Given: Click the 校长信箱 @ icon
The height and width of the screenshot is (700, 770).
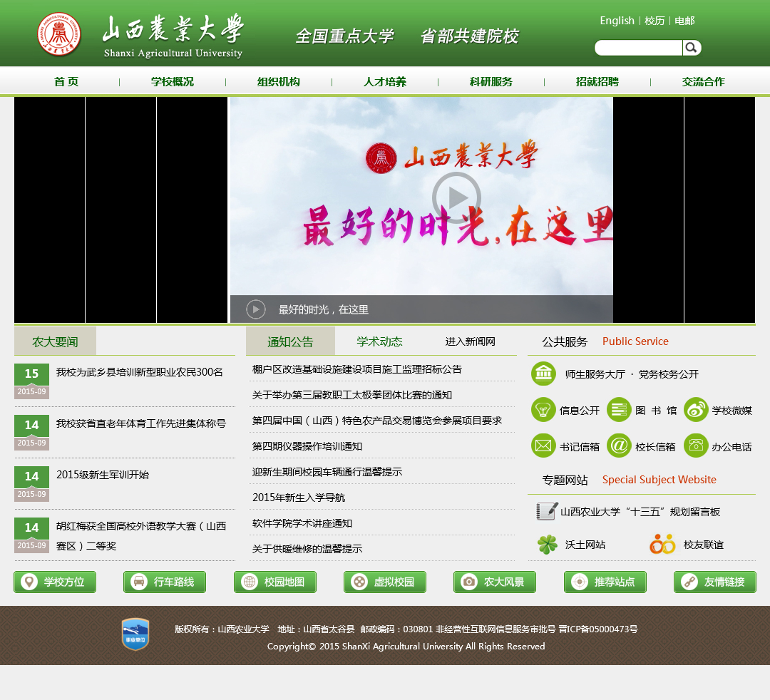Looking at the screenshot, I should [x=619, y=446].
